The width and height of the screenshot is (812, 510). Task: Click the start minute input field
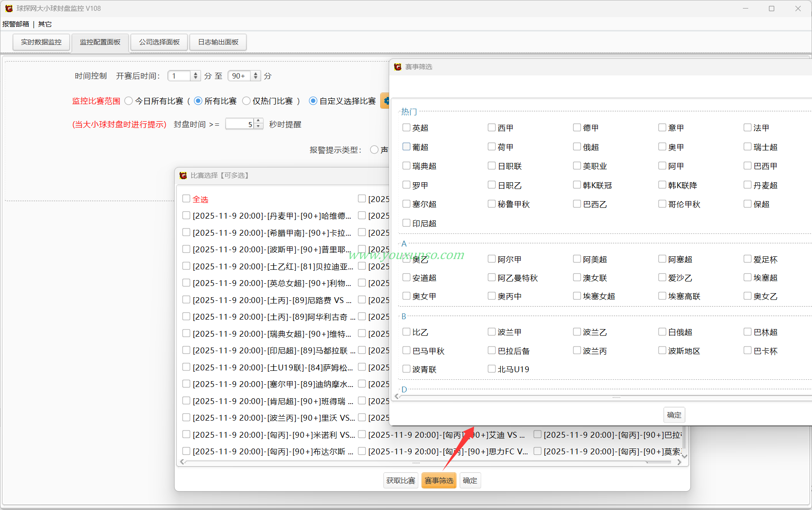(179, 76)
